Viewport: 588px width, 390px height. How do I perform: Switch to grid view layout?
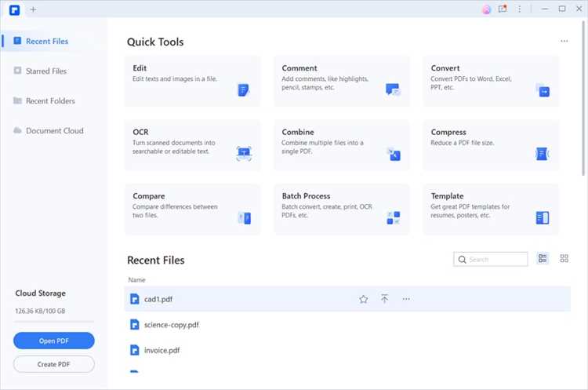[564, 258]
